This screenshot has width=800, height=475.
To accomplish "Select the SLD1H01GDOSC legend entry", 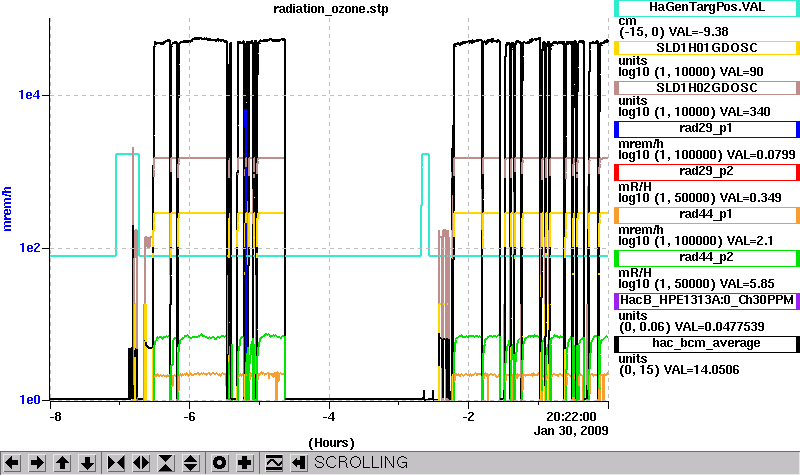I will (x=707, y=47).
